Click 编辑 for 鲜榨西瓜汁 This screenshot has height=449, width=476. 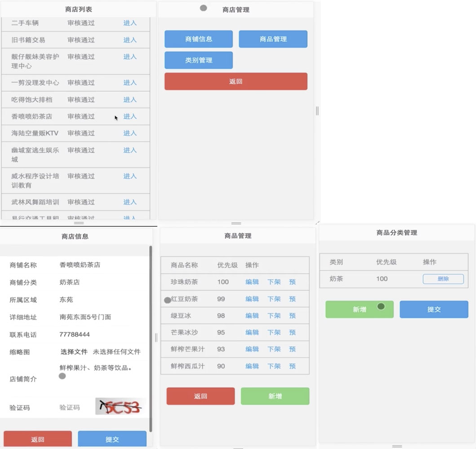point(252,366)
